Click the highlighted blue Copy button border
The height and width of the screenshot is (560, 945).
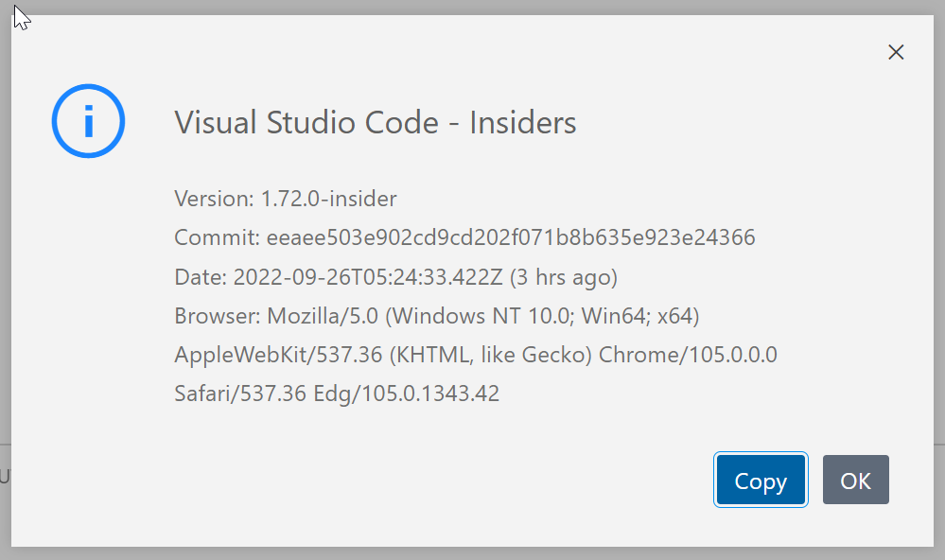761,480
